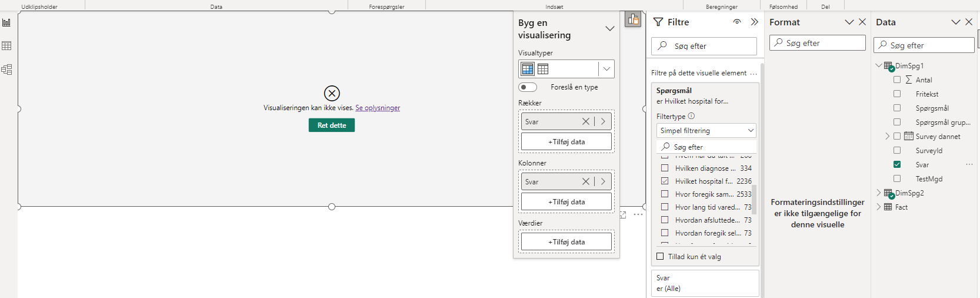This screenshot has height=298, width=980.
Task: Check the Fritekst field checkbox
Action: [897, 94]
